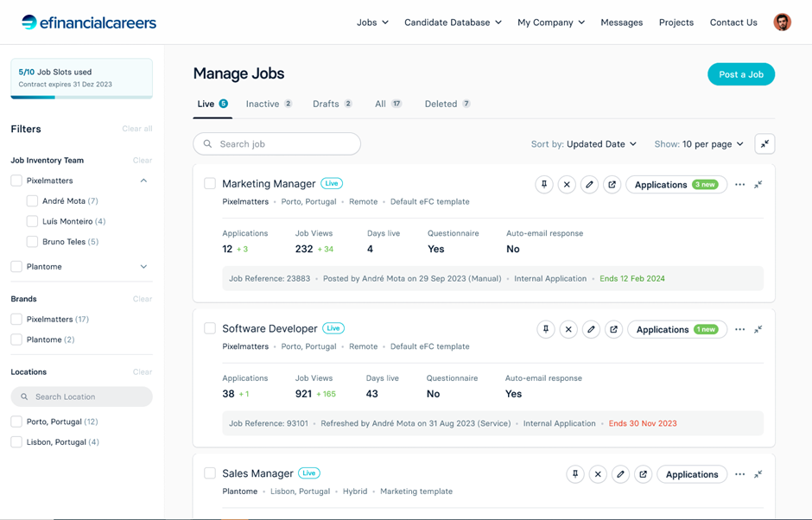Clear the Locations filter
Screen dimensions: 812x520
click(x=143, y=372)
